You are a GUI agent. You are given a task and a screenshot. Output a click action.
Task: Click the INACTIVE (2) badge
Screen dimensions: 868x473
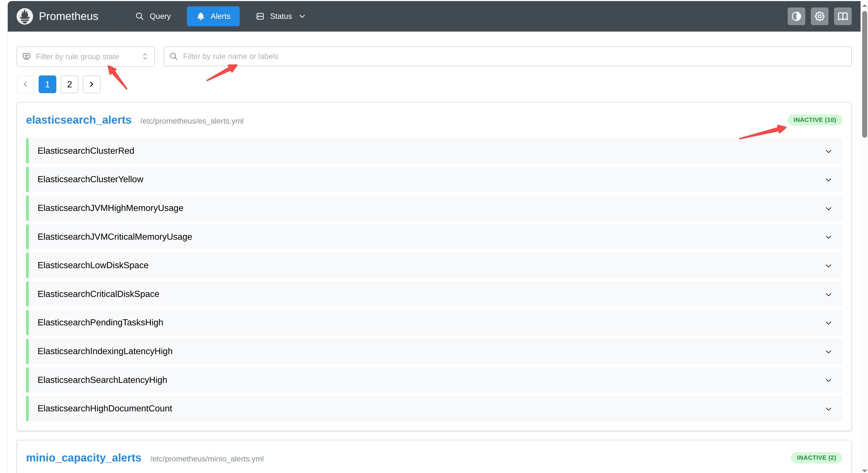pos(816,458)
